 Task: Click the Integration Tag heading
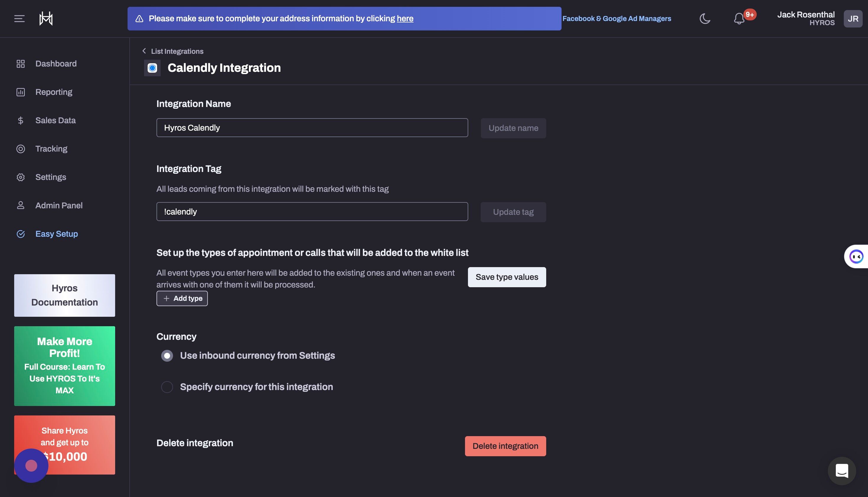click(x=189, y=169)
